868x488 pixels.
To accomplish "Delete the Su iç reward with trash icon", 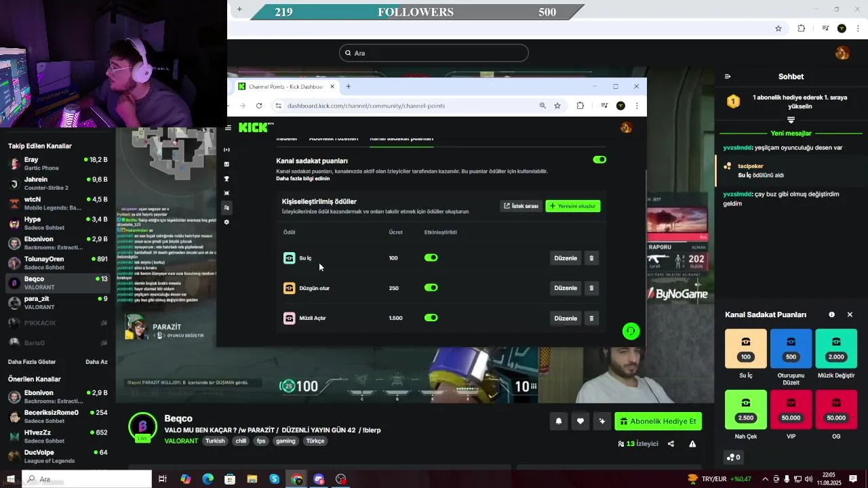I will coord(591,258).
